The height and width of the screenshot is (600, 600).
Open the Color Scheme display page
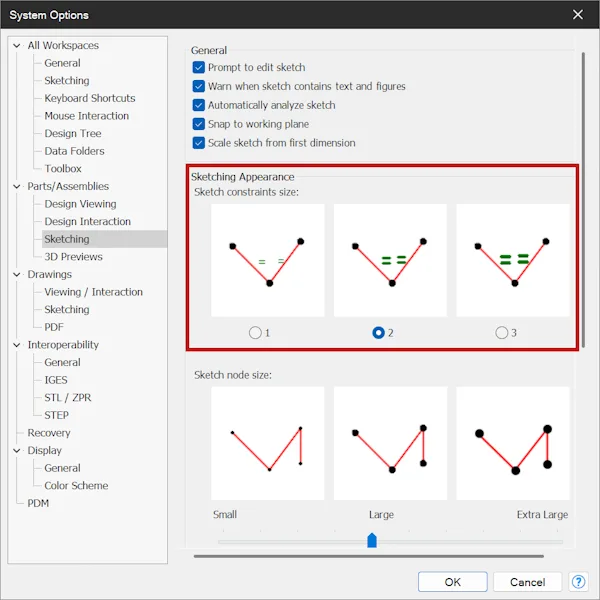[x=76, y=486]
